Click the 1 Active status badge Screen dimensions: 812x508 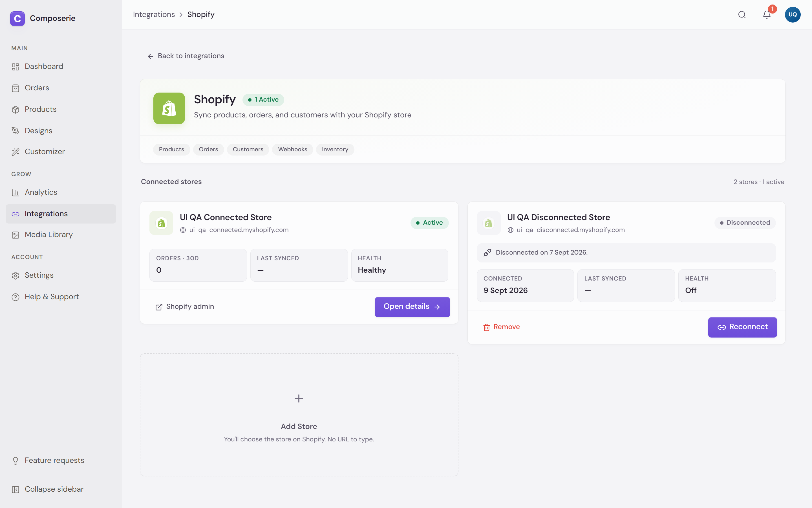coord(263,100)
